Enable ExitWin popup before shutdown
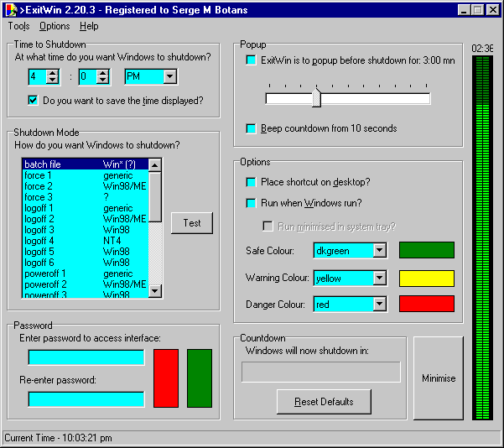Image resolution: width=504 pixels, height=448 pixels. 251,60
